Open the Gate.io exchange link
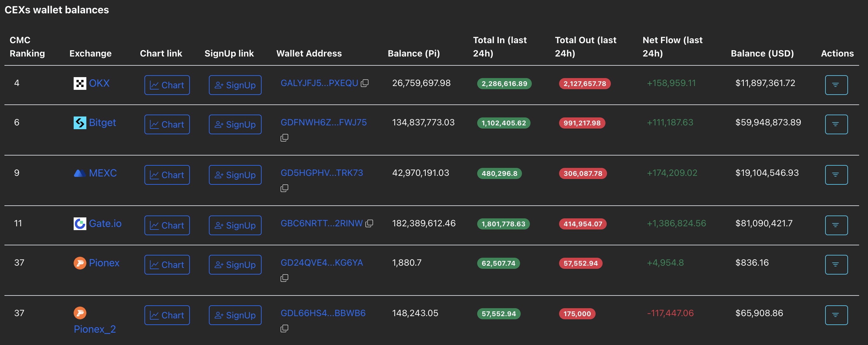 pos(105,223)
